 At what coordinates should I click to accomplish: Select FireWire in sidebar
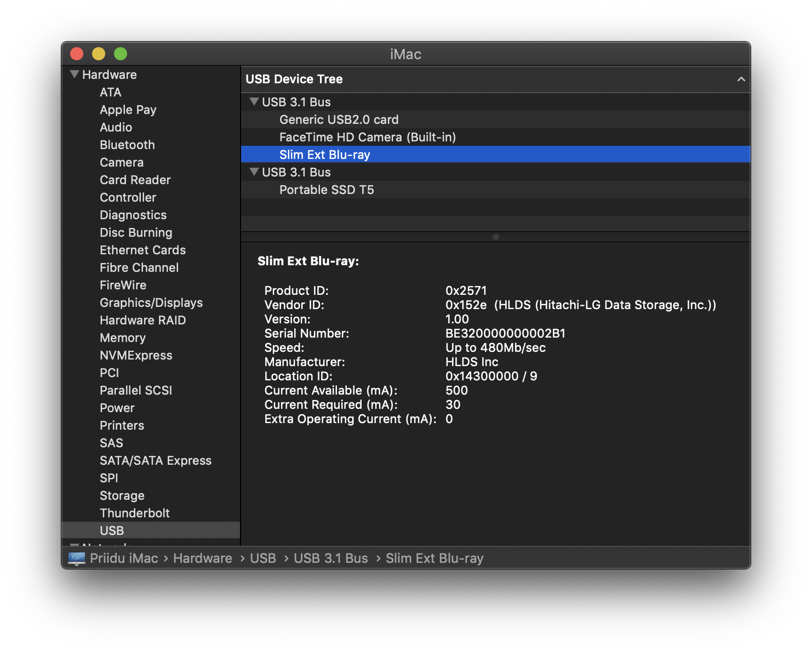pos(123,285)
